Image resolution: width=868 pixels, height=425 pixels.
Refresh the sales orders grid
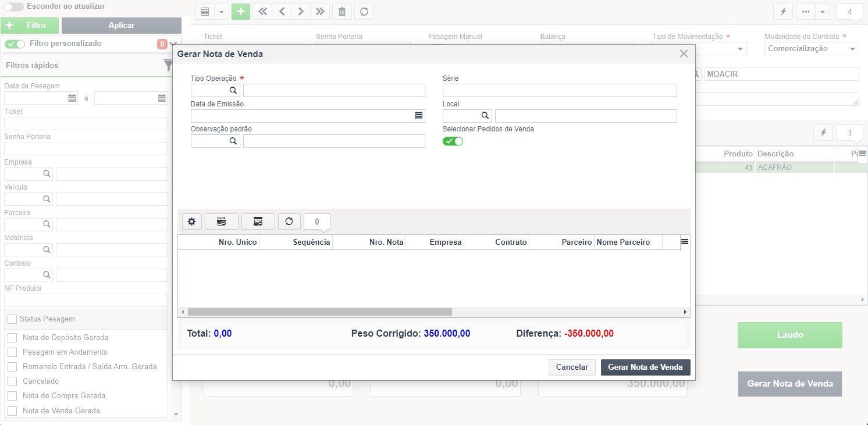pos(289,221)
